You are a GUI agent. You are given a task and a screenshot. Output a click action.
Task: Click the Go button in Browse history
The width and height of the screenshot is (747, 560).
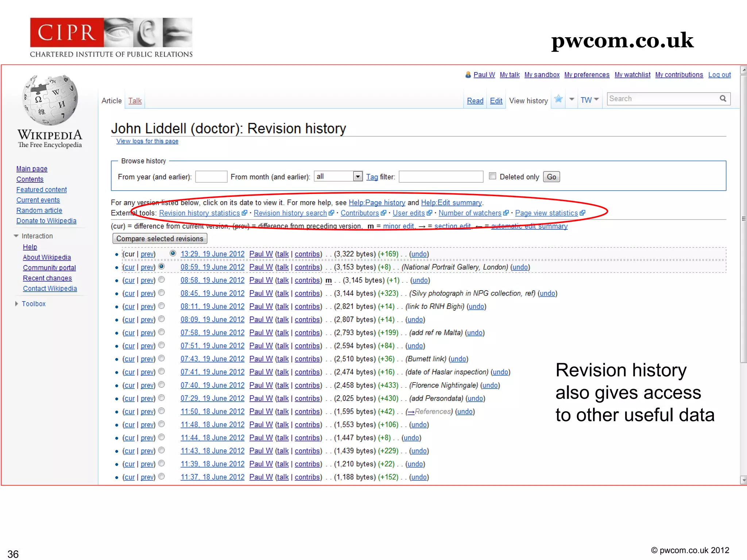551,177
